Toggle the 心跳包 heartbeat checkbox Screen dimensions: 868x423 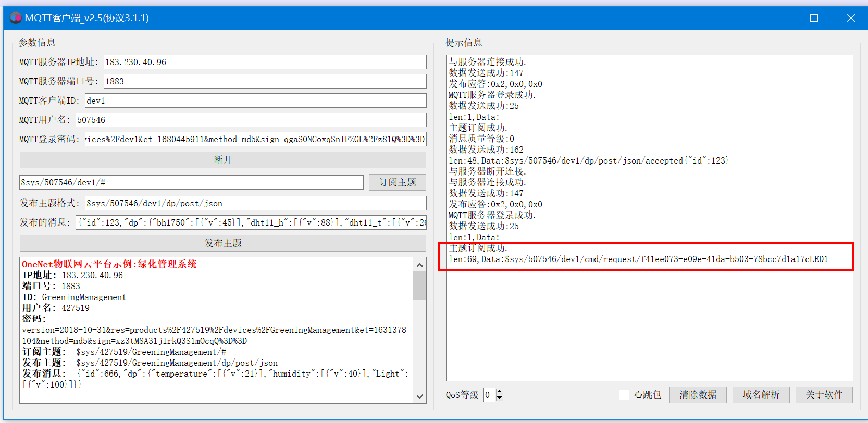(624, 395)
